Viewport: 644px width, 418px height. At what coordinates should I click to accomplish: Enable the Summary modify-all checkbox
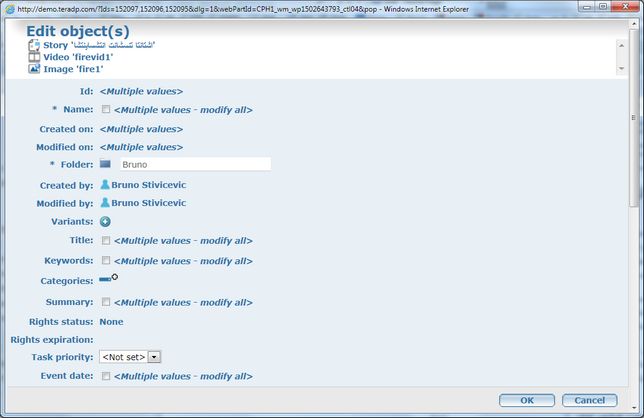[x=106, y=302]
